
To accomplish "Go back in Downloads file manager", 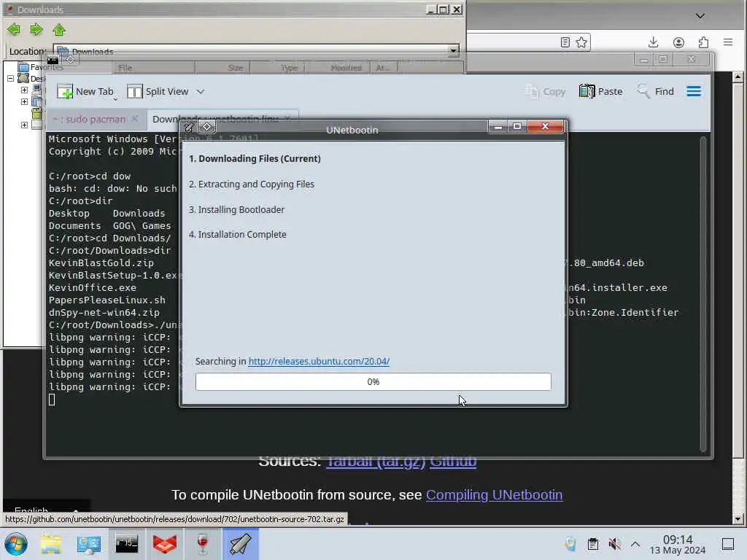I will click(14, 29).
